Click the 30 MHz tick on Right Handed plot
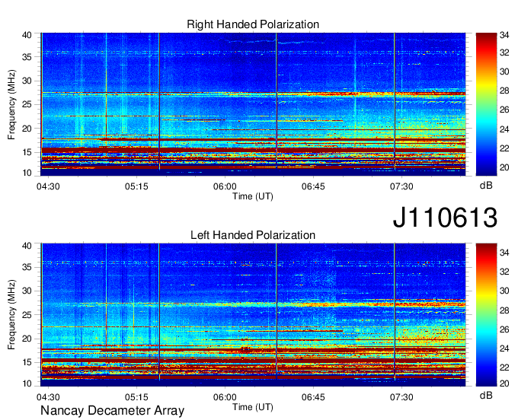This screenshot has height=420, width=518. point(27,81)
